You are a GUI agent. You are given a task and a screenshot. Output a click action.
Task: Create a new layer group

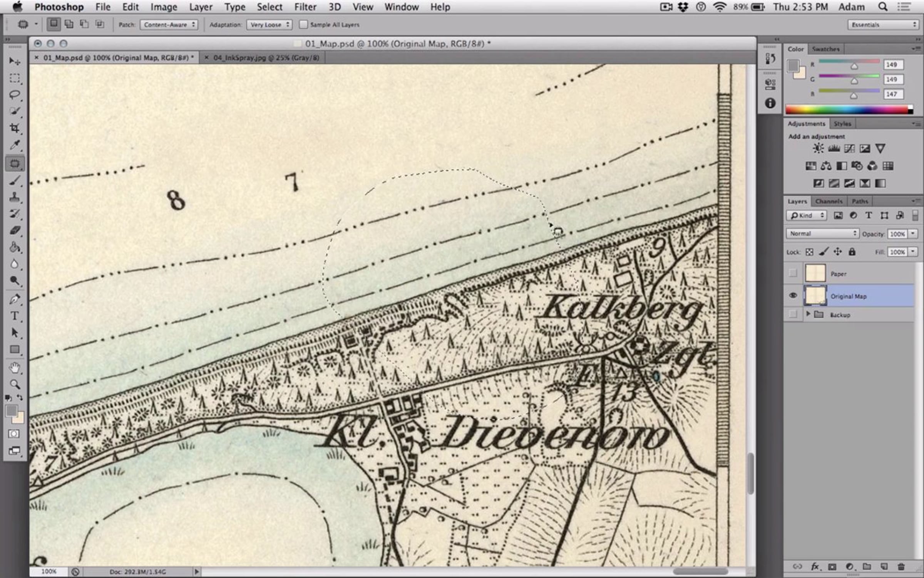(x=867, y=566)
